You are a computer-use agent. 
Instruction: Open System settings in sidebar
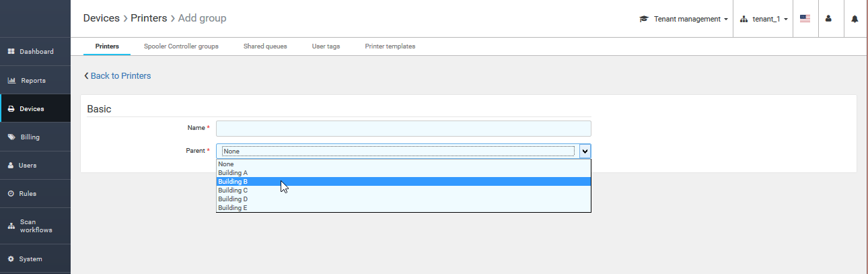30,259
